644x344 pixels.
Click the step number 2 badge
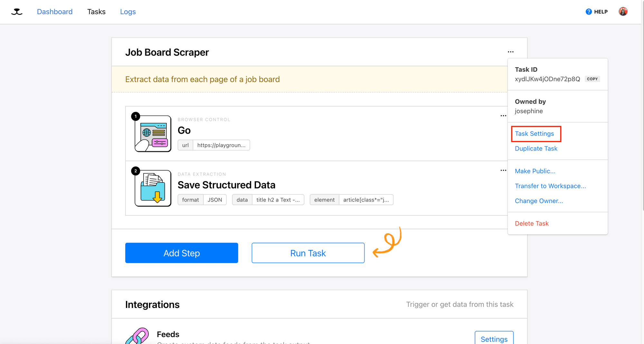pyautogui.click(x=136, y=171)
